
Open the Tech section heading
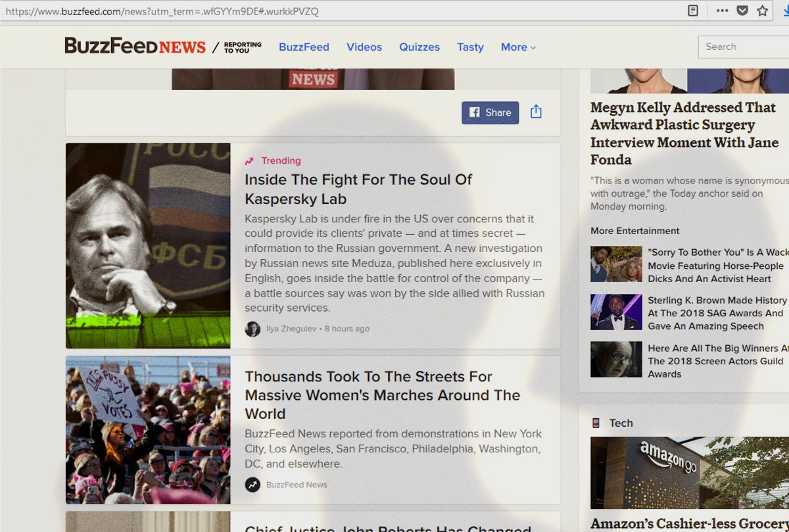click(621, 423)
